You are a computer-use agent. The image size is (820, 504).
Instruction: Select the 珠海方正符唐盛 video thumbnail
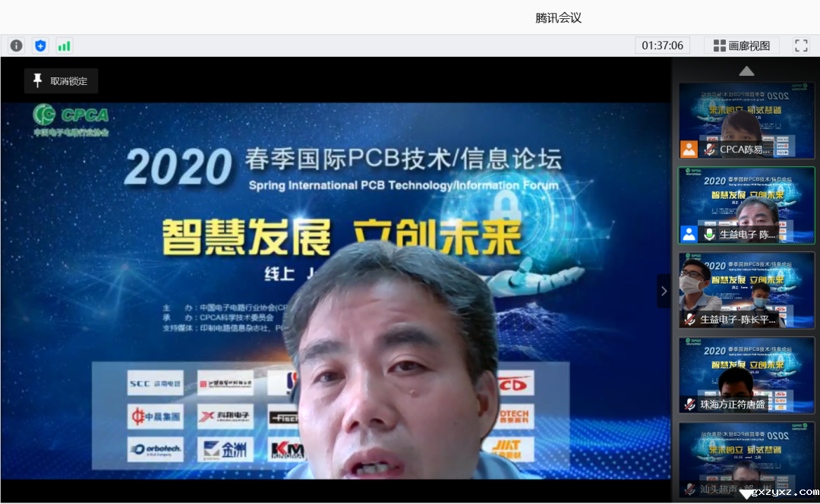pos(746,375)
